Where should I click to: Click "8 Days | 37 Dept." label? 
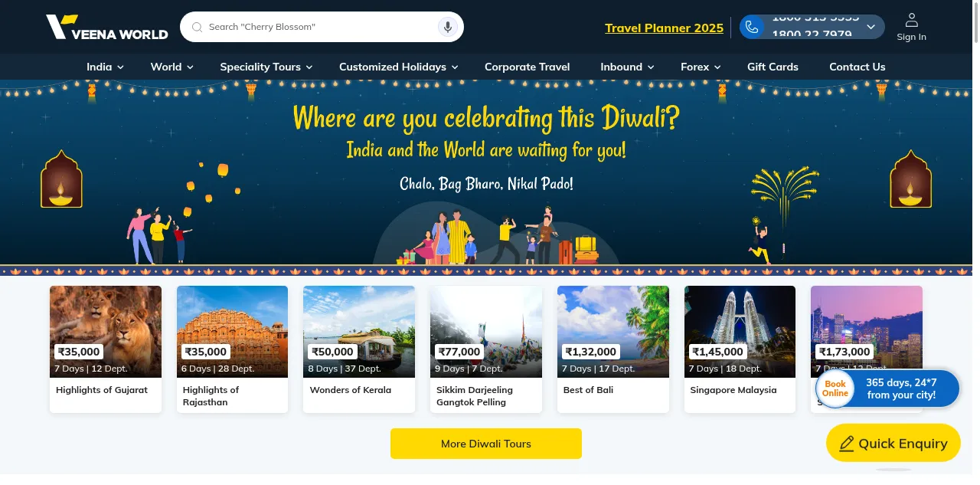345,369
